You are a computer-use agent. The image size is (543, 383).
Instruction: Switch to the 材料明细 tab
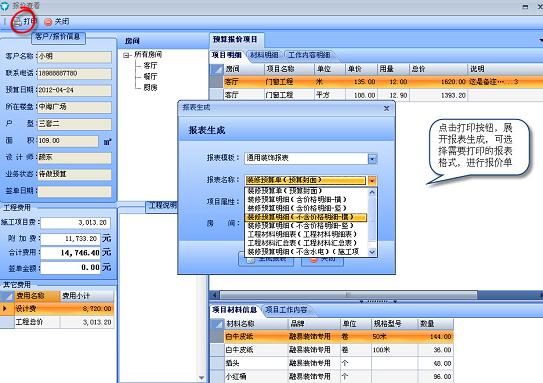[x=264, y=55]
